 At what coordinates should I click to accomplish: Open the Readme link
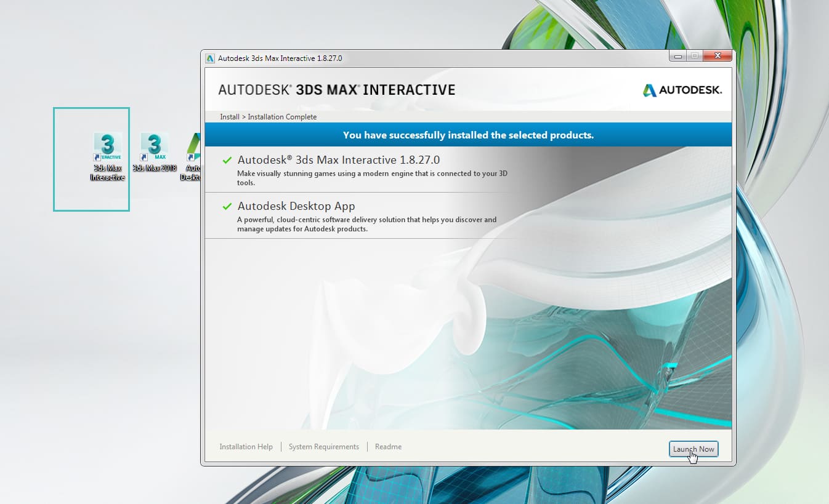[388, 447]
